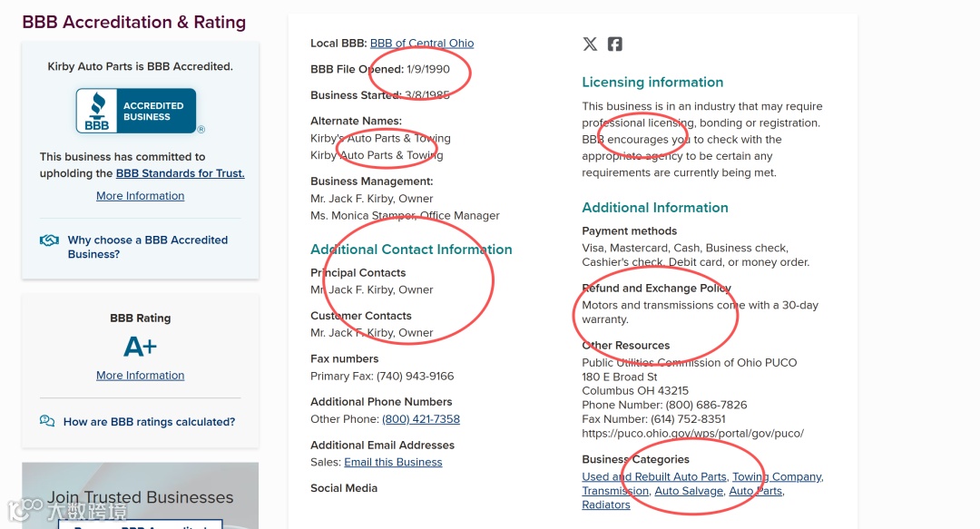
Task: Click the Join Trusted Businesses banner
Action: coord(141,497)
